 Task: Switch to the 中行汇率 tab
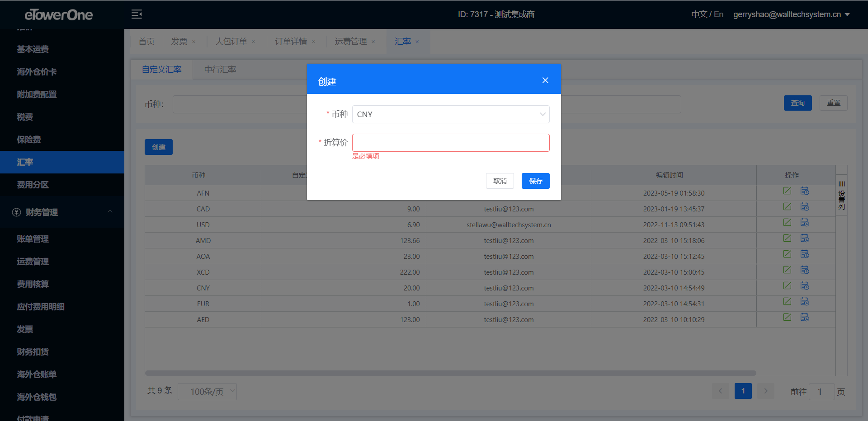tap(220, 70)
